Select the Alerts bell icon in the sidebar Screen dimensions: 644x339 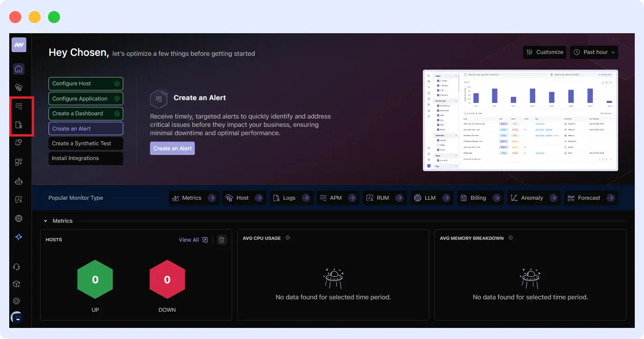(x=18, y=143)
